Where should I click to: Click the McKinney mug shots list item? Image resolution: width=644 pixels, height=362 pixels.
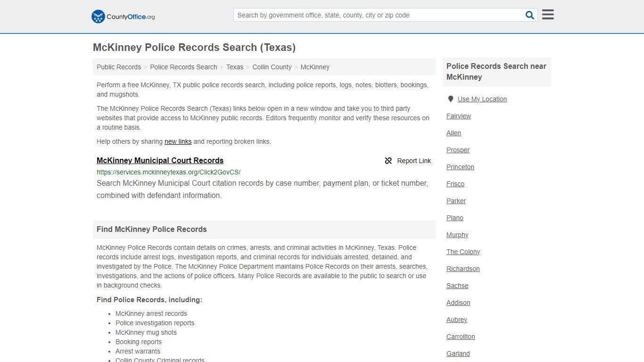(x=146, y=332)
